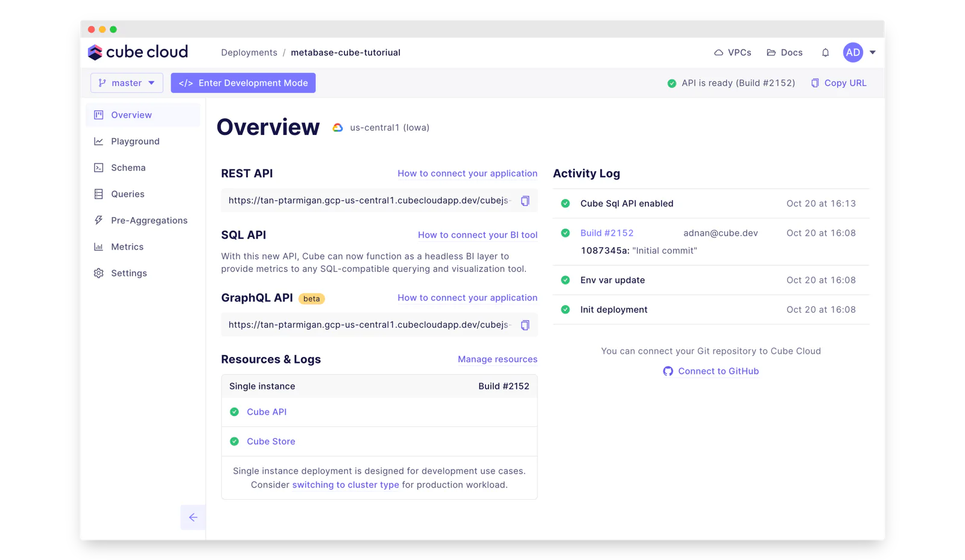Click green status check beside Cube Store
Image resolution: width=965 pixels, height=560 pixels.
235,442
